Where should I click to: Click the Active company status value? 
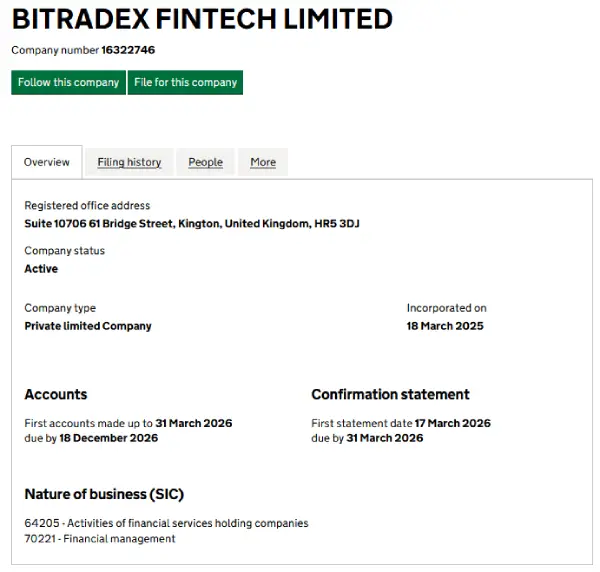[x=41, y=269]
